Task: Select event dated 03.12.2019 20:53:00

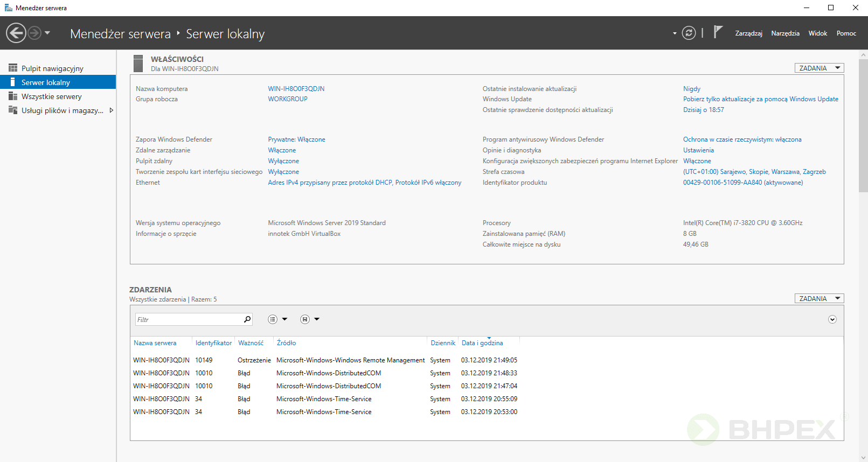Action: 487,412
